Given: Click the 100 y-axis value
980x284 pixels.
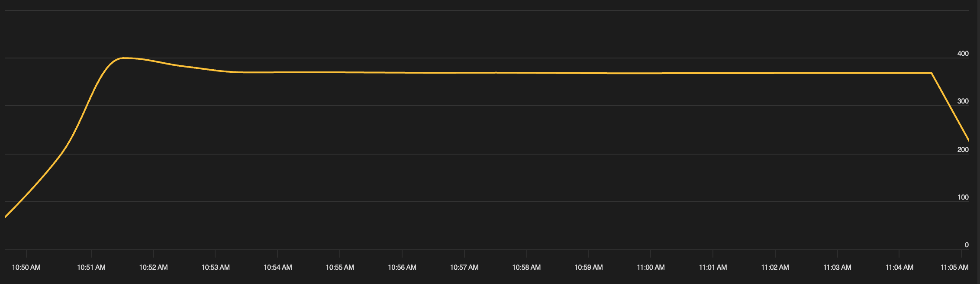Looking at the screenshot, I should [963, 197].
